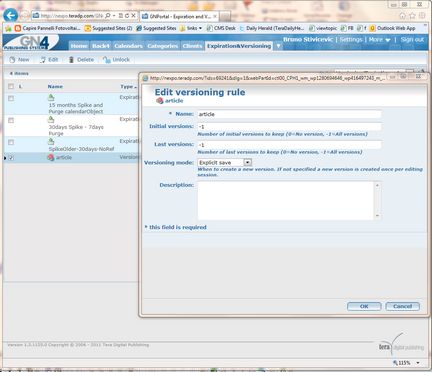This screenshot has width=432, height=372.
Task: Toggle the select-all checkbox in list header
Action: (x=11, y=87)
